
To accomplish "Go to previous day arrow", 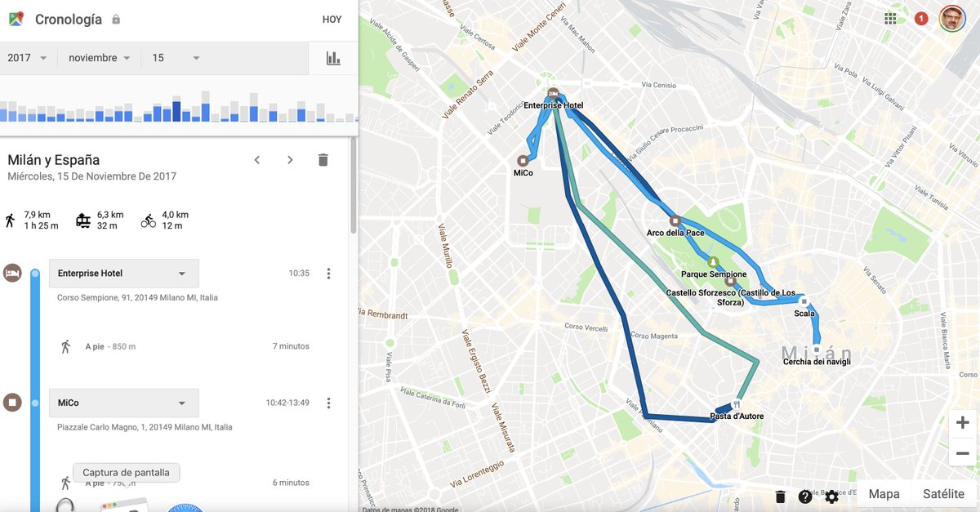I will (256, 160).
